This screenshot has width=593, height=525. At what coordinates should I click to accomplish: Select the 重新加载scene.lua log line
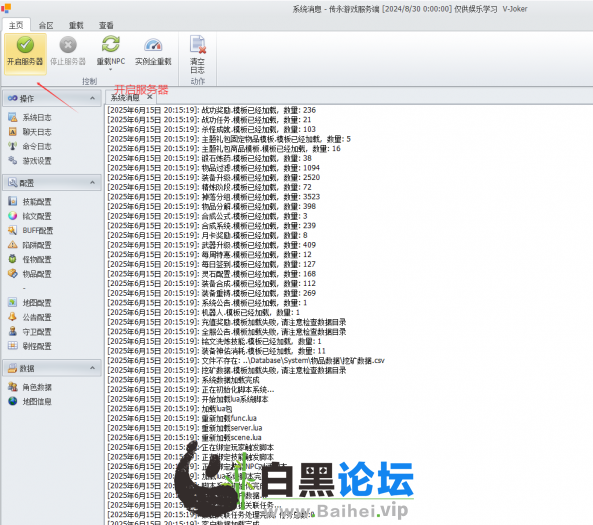point(184,437)
